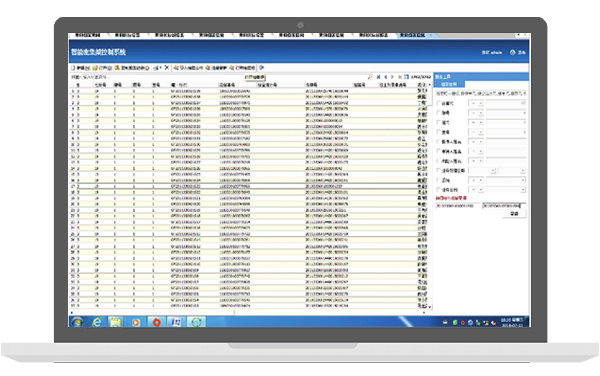Go to the first page with navigation icon

click(x=378, y=77)
